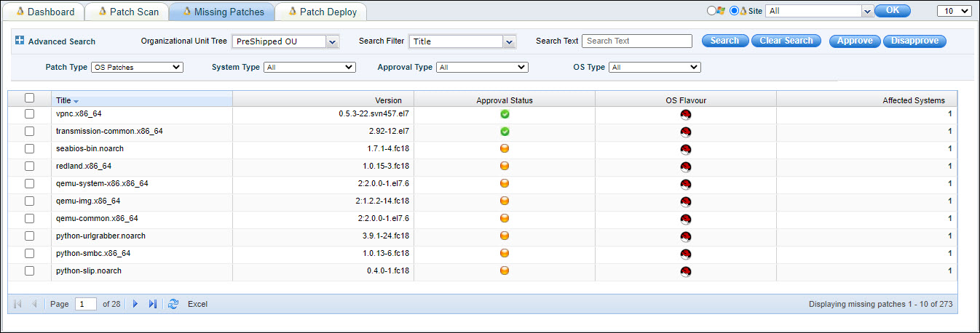Click pending status icon for qemu-system-x86.x86_64
This screenshot has height=333, width=980.
click(x=505, y=183)
